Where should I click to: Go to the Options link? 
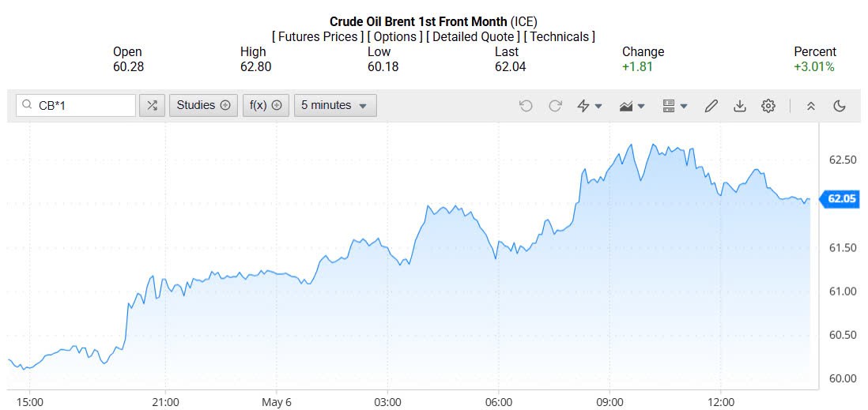pyautogui.click(x=394, y=36)
